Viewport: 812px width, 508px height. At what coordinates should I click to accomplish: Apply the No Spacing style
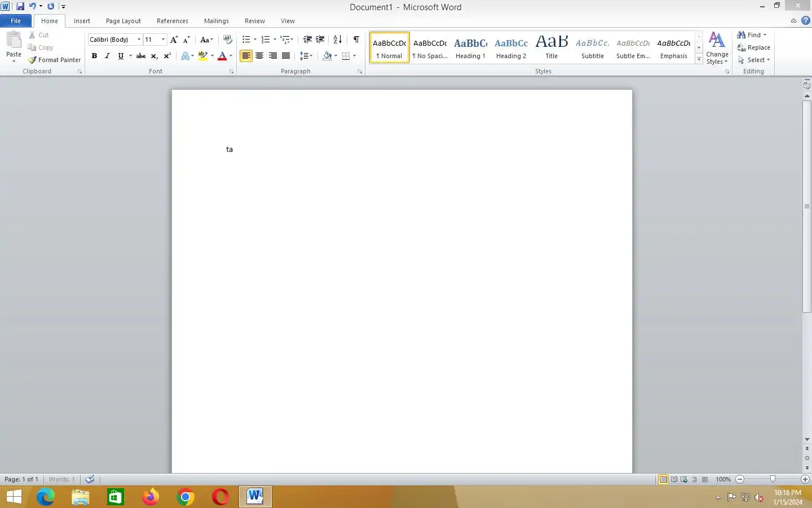pos(430,47)
